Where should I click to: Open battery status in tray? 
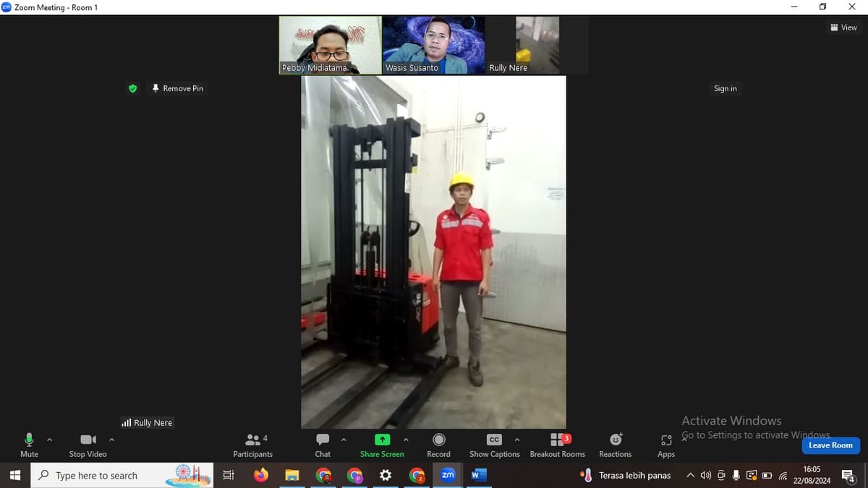[767, 475]
